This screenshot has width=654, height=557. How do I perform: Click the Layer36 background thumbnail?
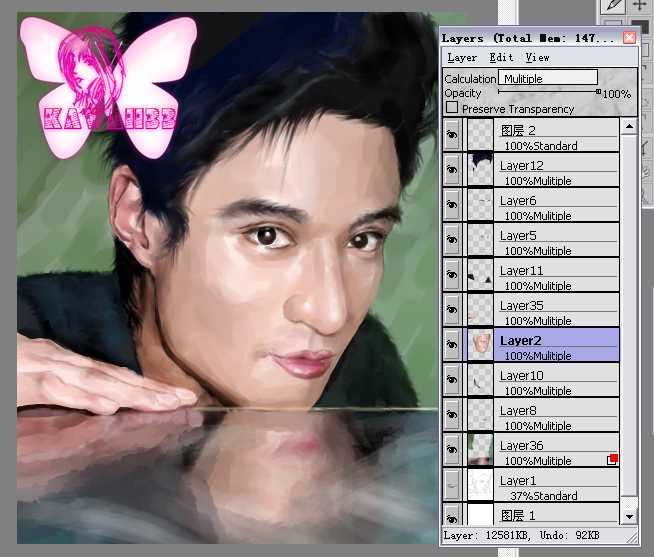click(x=480, y=450)
